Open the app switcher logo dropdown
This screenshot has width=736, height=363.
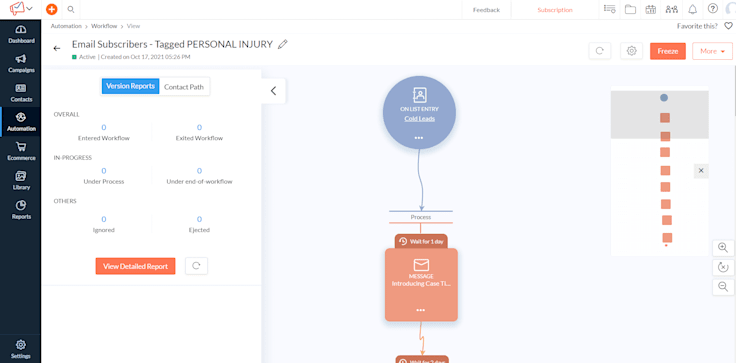point(21,9)
